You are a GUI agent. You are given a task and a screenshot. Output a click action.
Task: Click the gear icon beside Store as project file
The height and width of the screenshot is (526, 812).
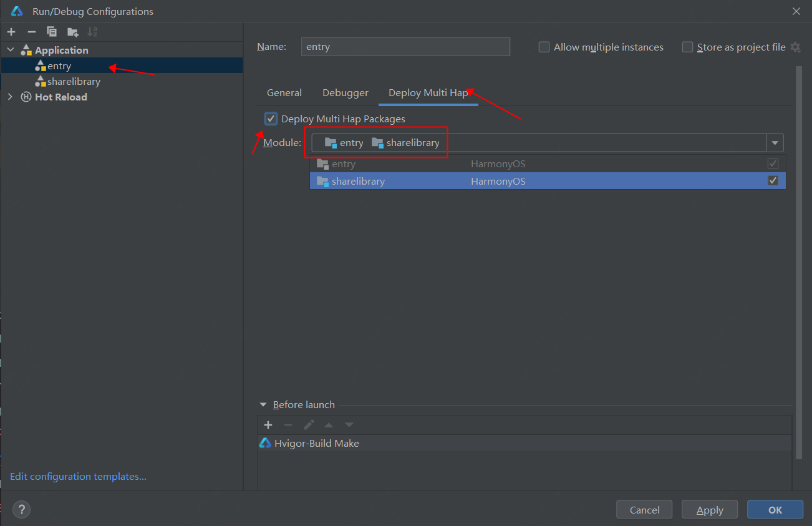[x=795, y=47]
